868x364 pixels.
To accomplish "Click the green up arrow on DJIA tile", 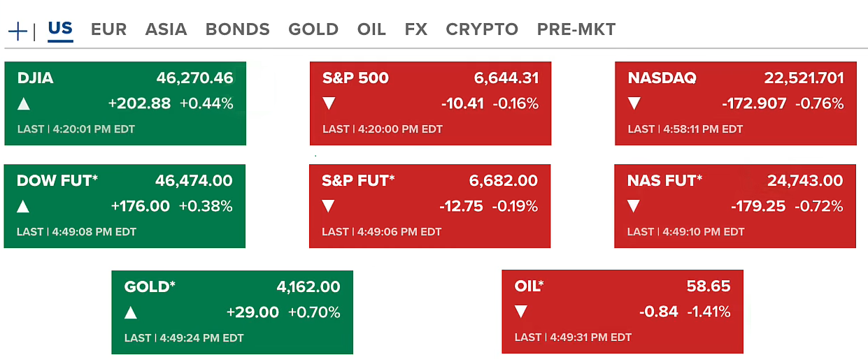I will pyautogui.click(x=24, y=104).
